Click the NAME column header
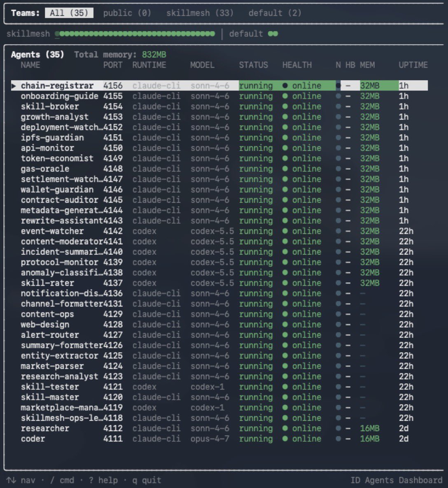The image size is (448, 488). pyautogui.click(x=30, y=65)
